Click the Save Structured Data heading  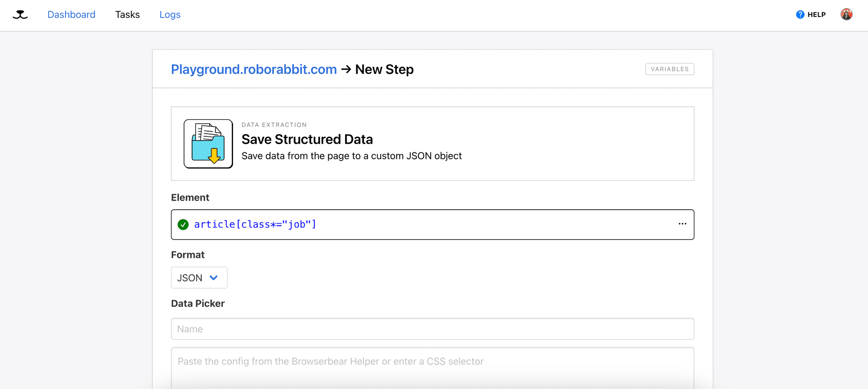pyautogui.click(x=307, y=139)
